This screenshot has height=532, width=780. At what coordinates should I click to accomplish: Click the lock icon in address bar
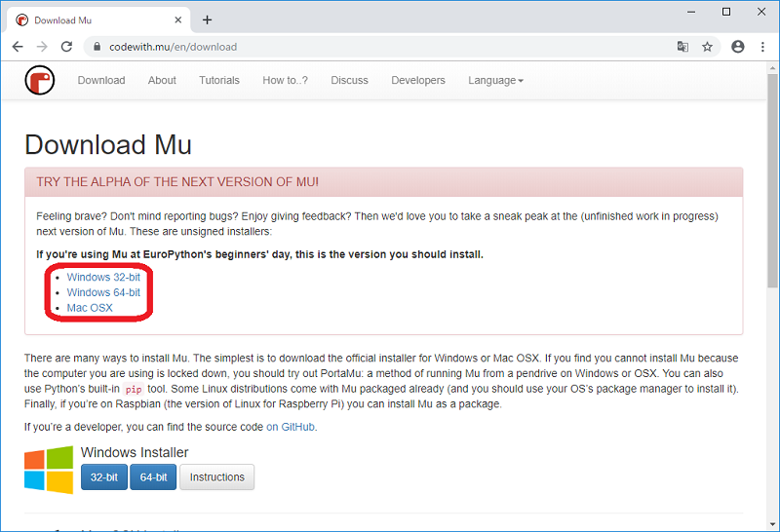click(x=97, y=47)
